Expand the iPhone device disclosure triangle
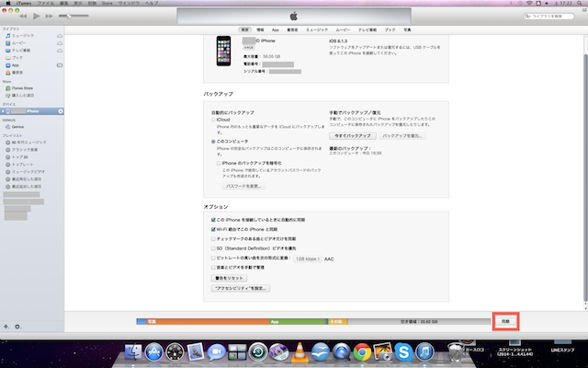The image size is (588, 368). 3,111
